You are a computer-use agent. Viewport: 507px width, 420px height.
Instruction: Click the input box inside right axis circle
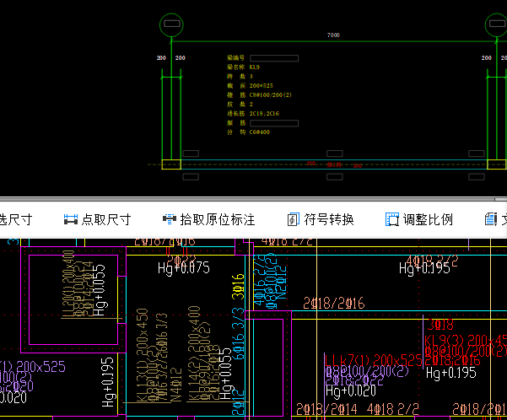pyautogui.click(x=497, y=24)
